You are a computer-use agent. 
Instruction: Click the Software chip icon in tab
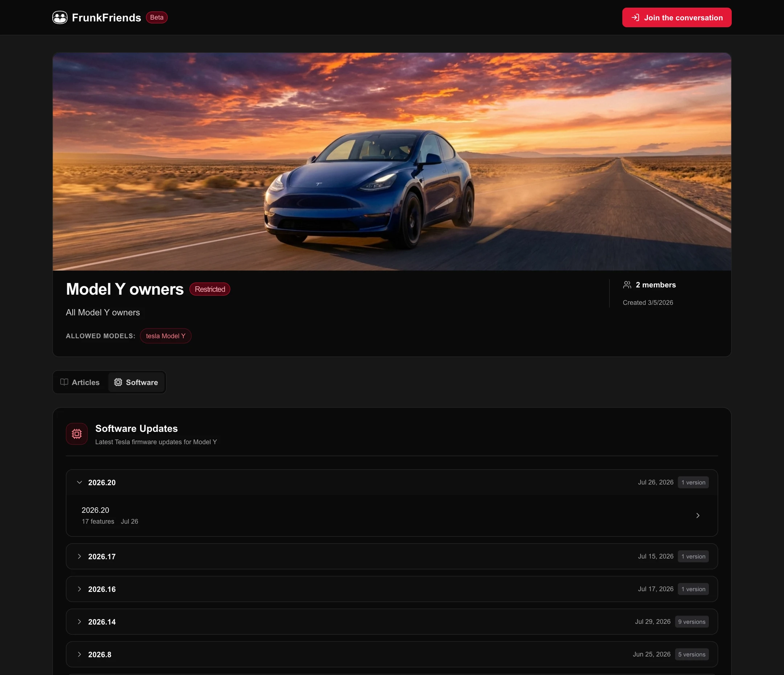[x=118, y=382]
